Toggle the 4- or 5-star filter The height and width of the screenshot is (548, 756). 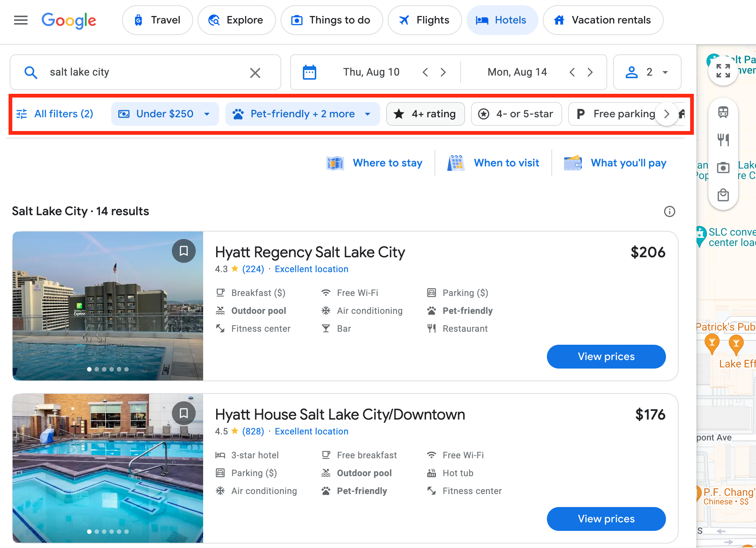[x=516, y=114]
